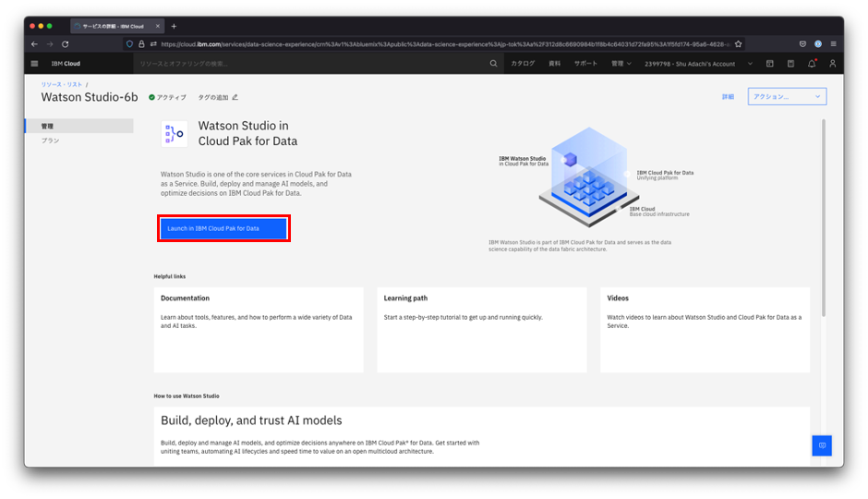Click the IBM Cloud home logo

[x=66, y=64]
